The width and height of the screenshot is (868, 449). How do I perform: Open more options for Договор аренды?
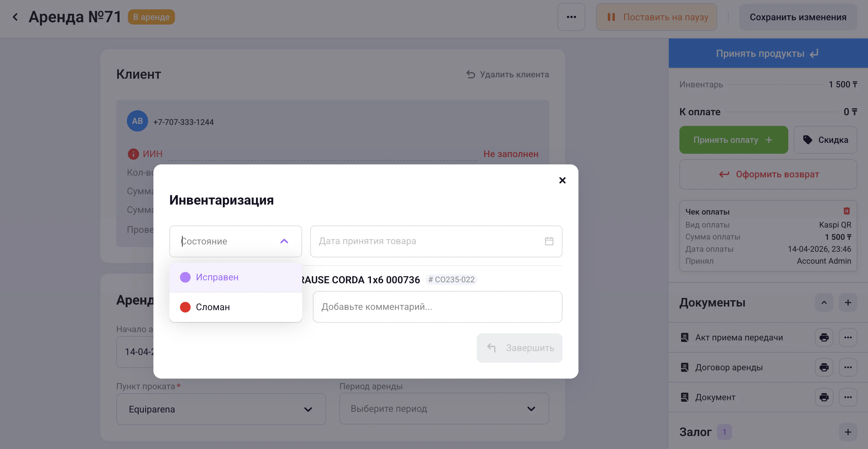[x=848, y=367]
